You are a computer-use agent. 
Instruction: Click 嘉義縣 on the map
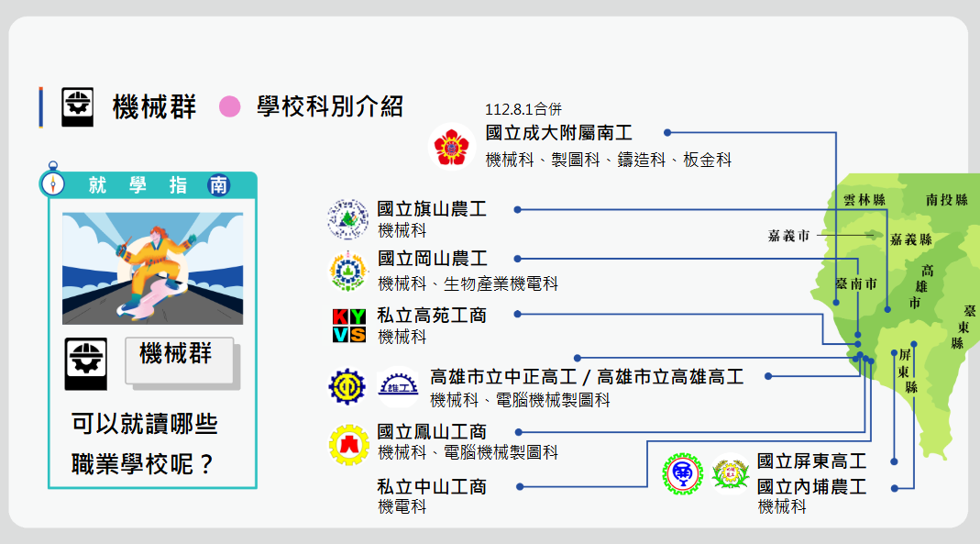click(910, 239)
